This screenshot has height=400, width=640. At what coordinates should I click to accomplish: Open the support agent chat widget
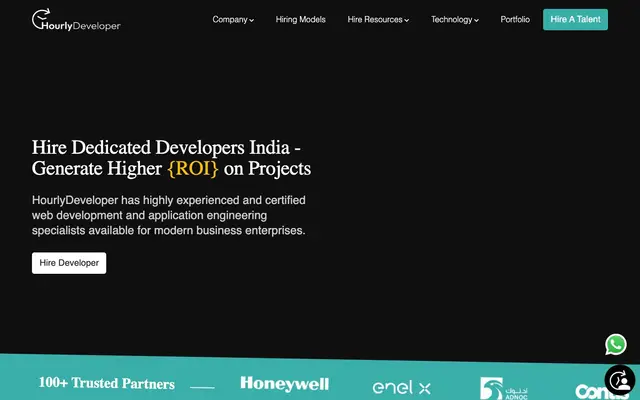tap(620, 380)
